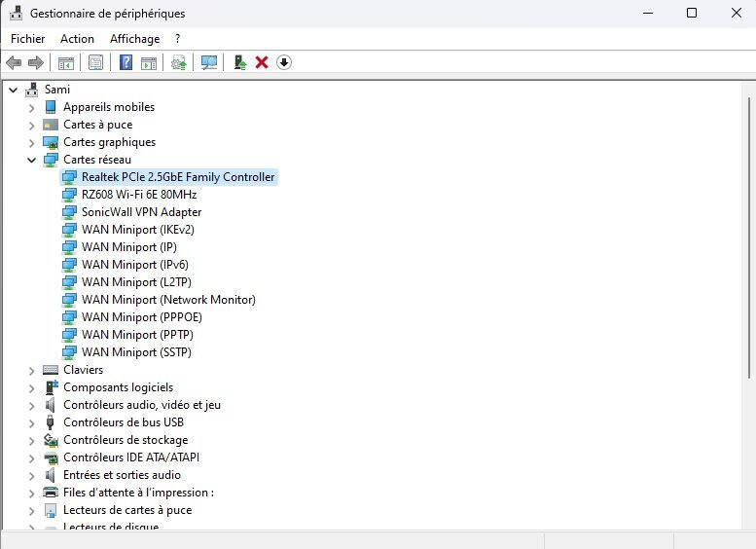Open the ? help menu
Viewport: 756px width, 549px height.
pyautogui.click(x=177, y=39)
